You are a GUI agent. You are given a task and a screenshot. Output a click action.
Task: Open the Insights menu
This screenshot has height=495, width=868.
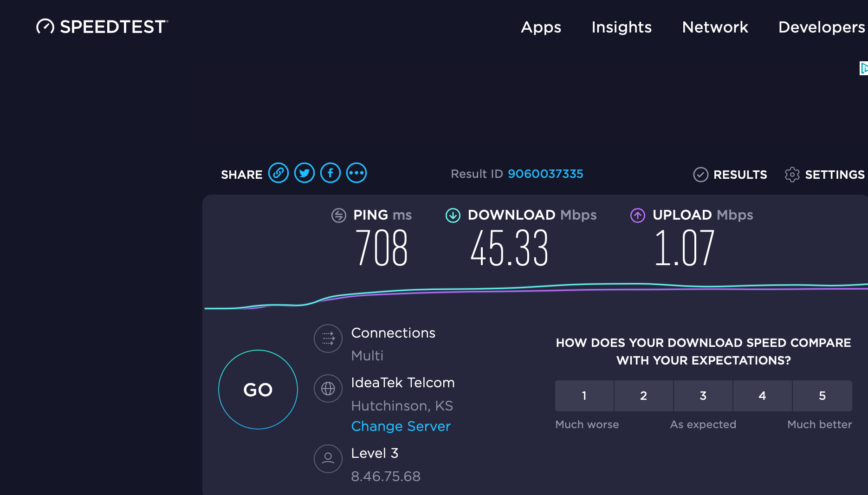(x=622, y=27)
